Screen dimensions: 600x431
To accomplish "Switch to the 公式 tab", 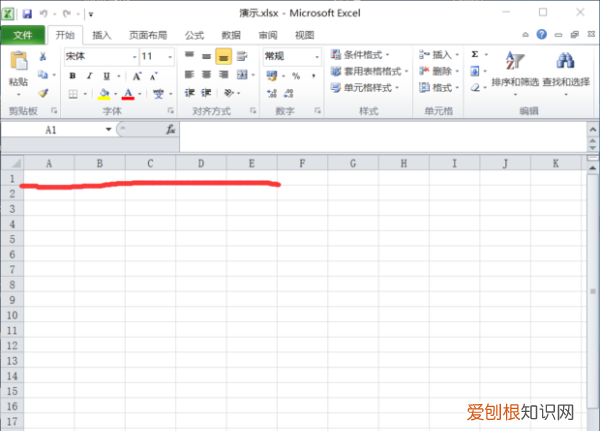I will tap(194, 35).
